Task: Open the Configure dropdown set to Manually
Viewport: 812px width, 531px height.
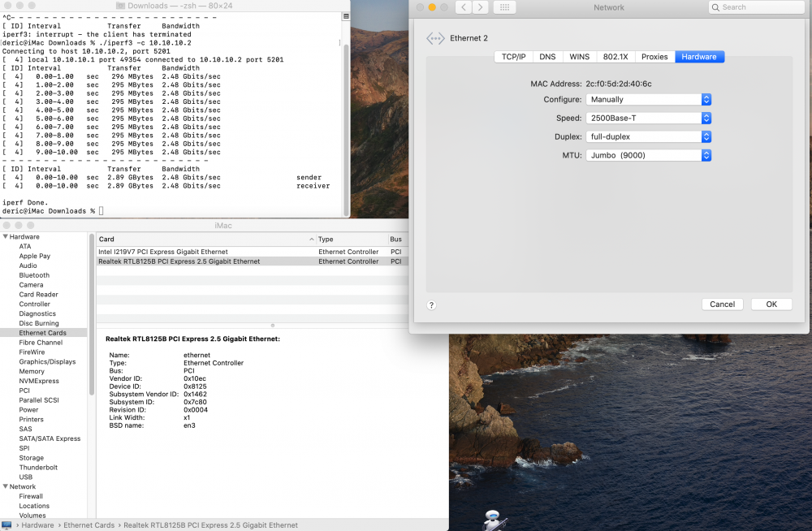Action: (648, 100)
